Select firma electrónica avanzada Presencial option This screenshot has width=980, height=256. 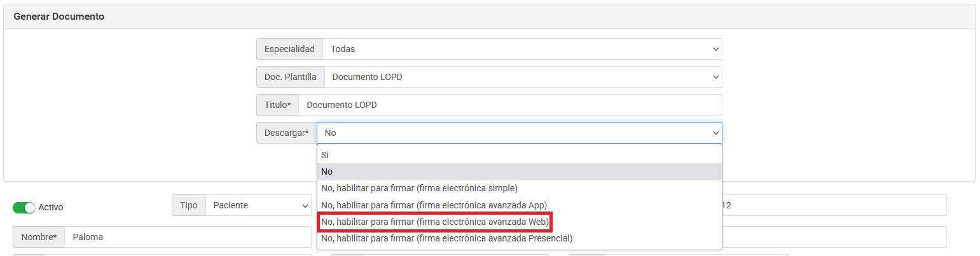pyautogui.click(x=520, y=238)
